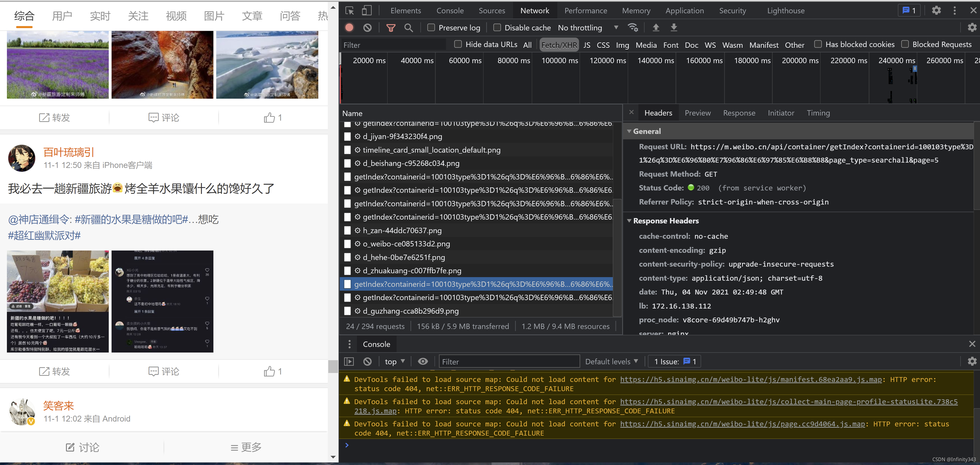Screen dimensions: 980x465
Task: Open manifest.68ea2aa9.js.map link
Action: point(750,379)
